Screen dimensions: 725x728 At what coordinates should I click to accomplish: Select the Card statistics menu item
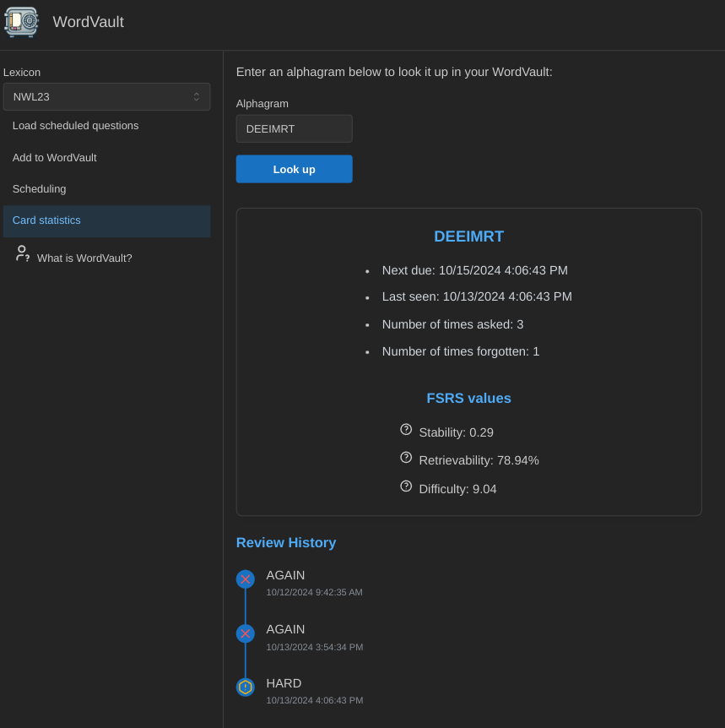[46, 220]
